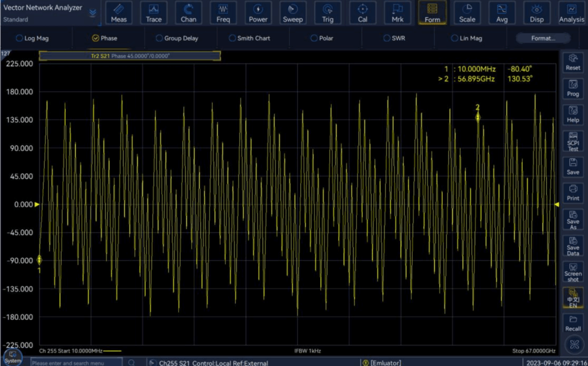Open the Scale tab
Screen dimensions: 588x366
467,12
